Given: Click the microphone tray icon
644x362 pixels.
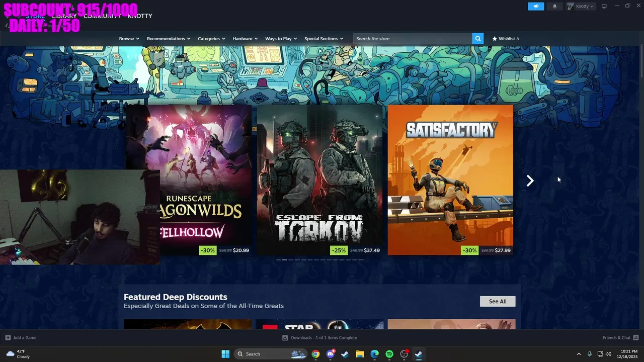Looking at the screenshot, I should pos(590,354).
